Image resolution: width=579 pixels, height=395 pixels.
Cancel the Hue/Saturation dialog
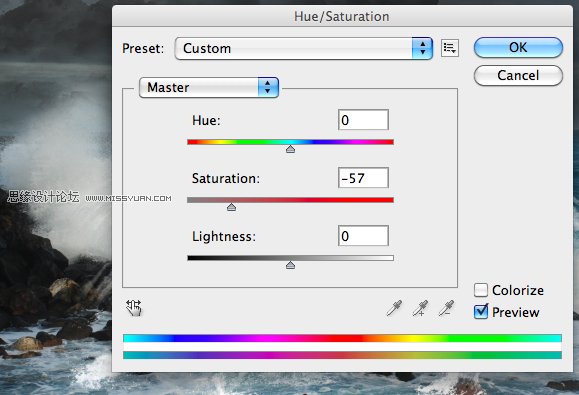pos(518,75)
